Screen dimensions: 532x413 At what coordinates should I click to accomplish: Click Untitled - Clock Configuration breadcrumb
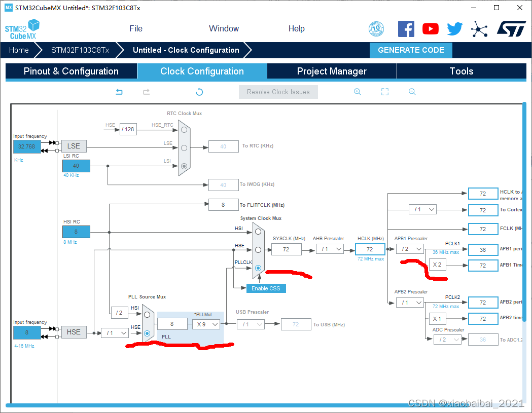click(186, 50)
